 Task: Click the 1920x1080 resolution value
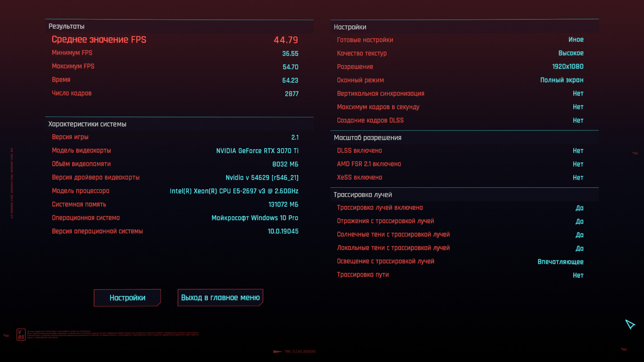pos(568,67)
